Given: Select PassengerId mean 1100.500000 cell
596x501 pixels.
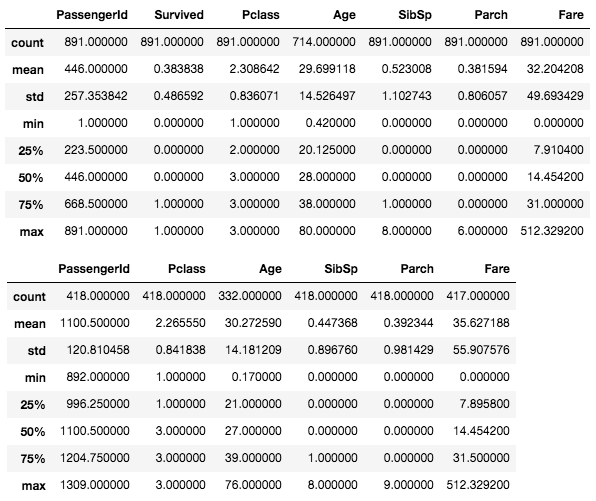Looking at the screenshot, I should (x=95, y=323).
